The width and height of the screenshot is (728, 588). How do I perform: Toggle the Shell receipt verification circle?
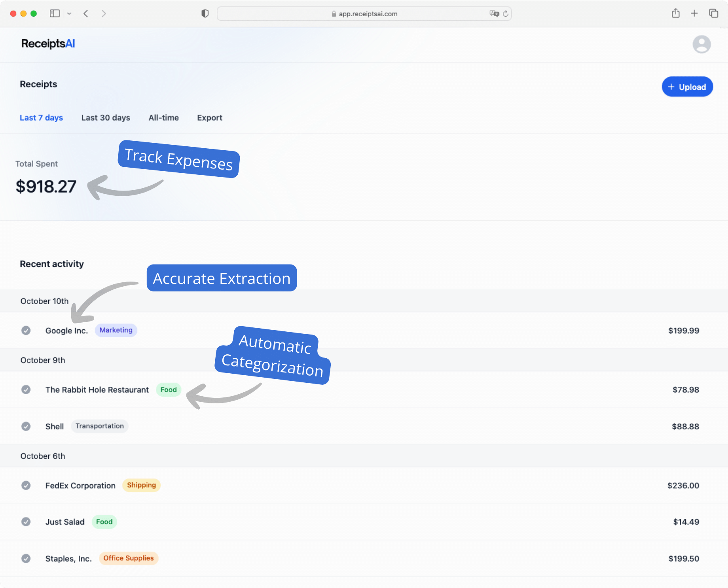click(26, 426)
